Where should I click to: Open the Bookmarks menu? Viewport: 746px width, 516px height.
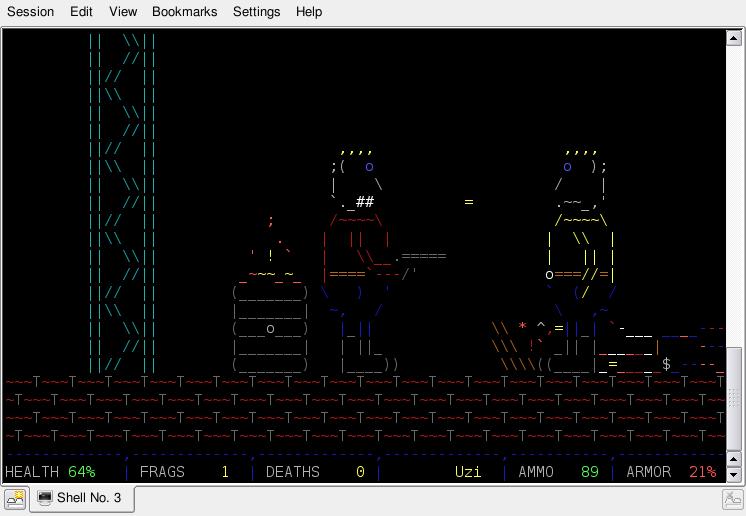[185, 11]
